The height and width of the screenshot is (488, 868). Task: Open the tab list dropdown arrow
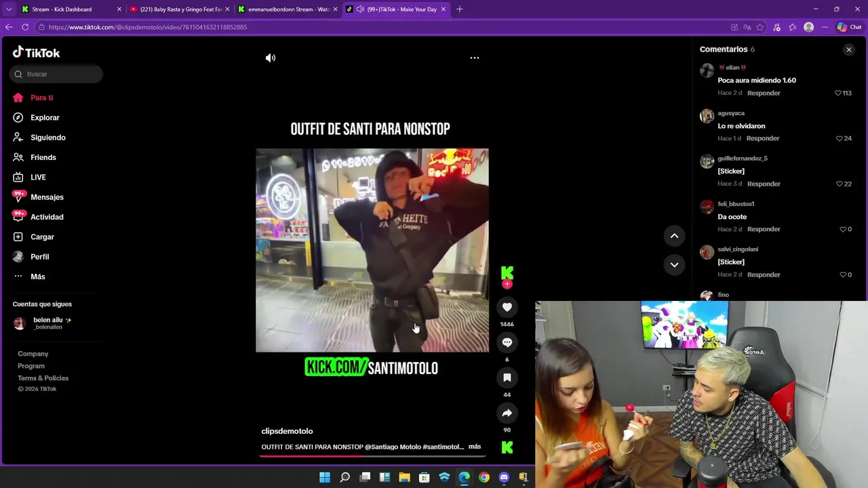(9, 9)
